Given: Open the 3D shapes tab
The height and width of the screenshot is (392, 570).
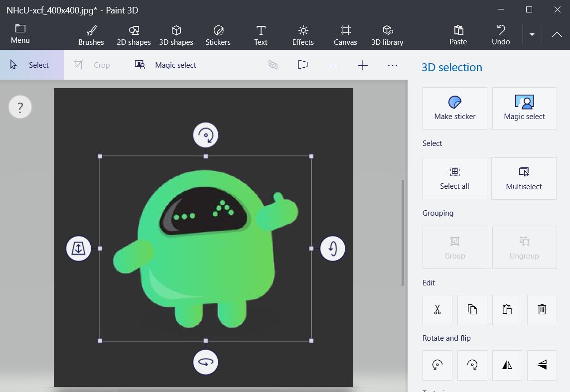Looking at the screenshot, I should [176, 35].
